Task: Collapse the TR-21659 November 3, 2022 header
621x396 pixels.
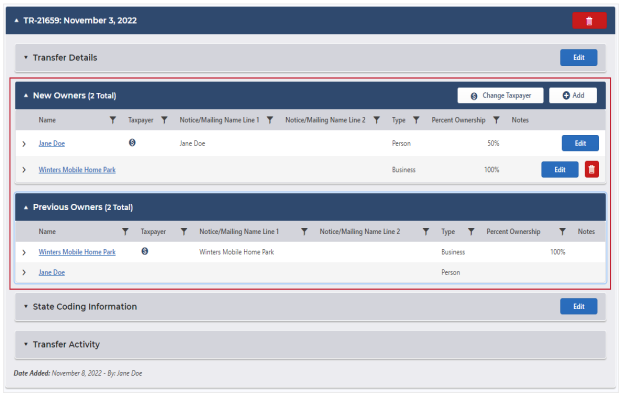Action: (x=16, y=21)
